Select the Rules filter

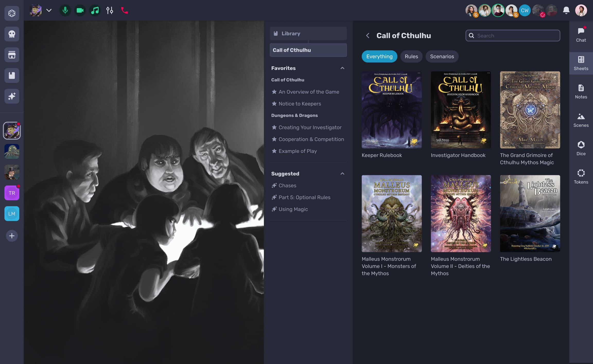(411, 56)
